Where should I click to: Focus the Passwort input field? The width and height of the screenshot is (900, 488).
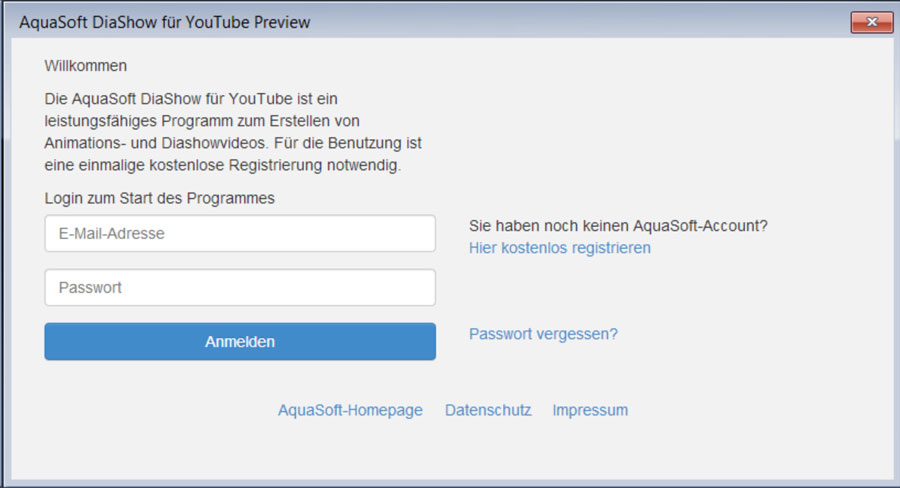240,288
